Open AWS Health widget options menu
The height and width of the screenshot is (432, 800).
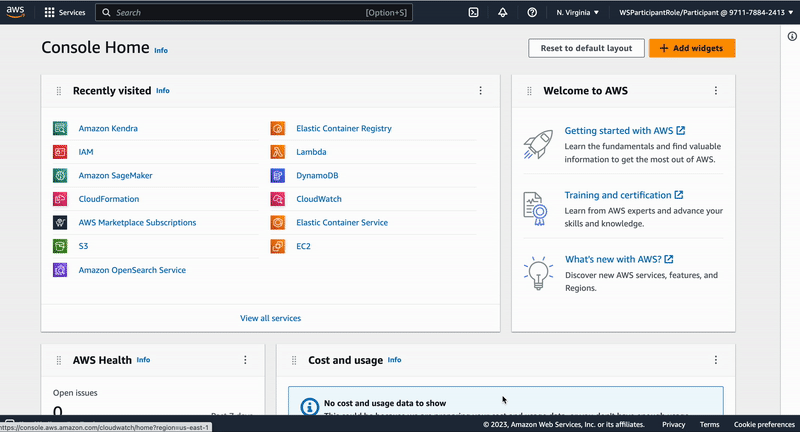(x=245, y=360)
